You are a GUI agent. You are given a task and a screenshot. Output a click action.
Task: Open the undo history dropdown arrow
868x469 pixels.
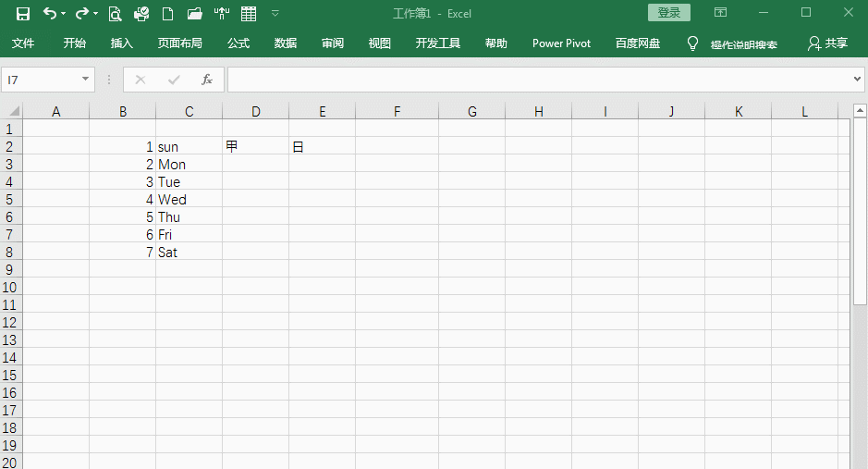pos(63,14)
